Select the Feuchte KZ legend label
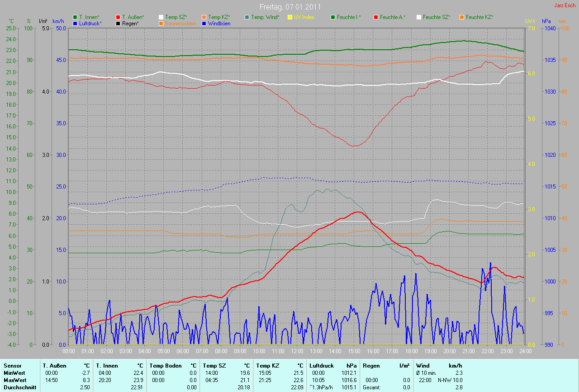Viewport: 579px width, 392px height. coord(479,17)
